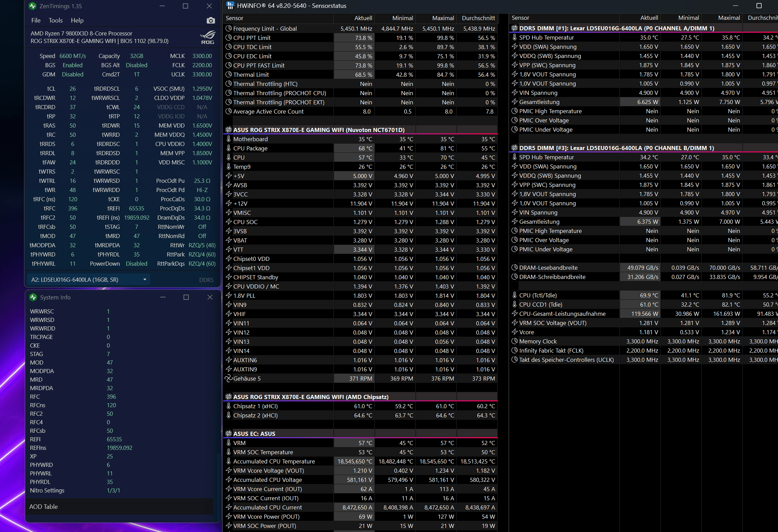Click the ROG logo in ZenTimings
This screenshot has height=532, width=778.
pyautogui.click(x=207, y=37)
